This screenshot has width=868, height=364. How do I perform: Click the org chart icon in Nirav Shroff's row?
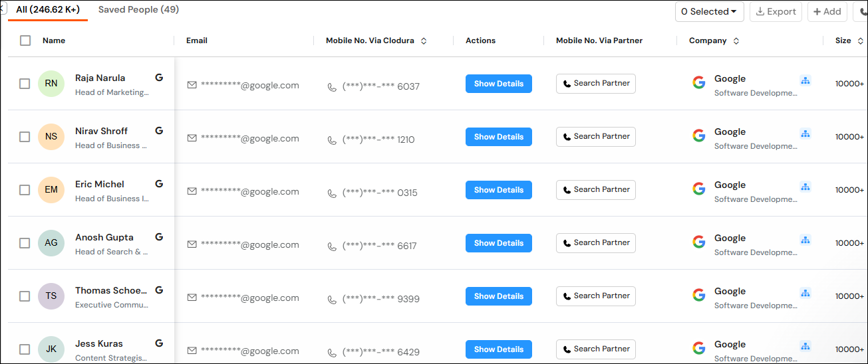805,134
